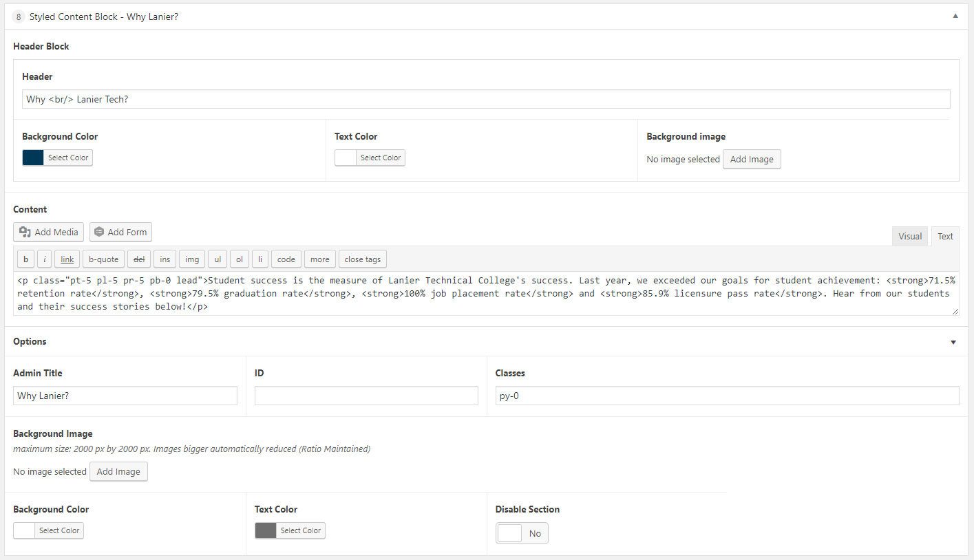
Task: Click Select Color under Options Text Color
Action: [x=301, y=530]
